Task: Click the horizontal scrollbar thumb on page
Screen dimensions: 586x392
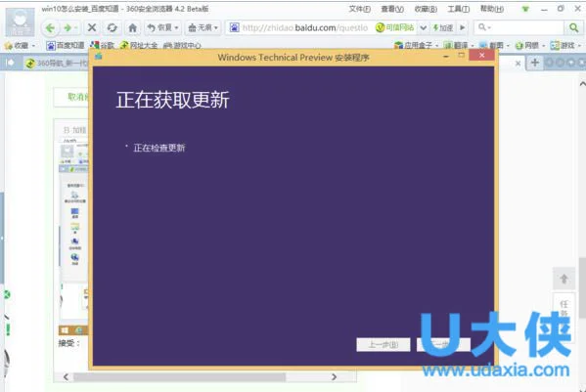Action: pyautogui.click(x=179, y=377)
